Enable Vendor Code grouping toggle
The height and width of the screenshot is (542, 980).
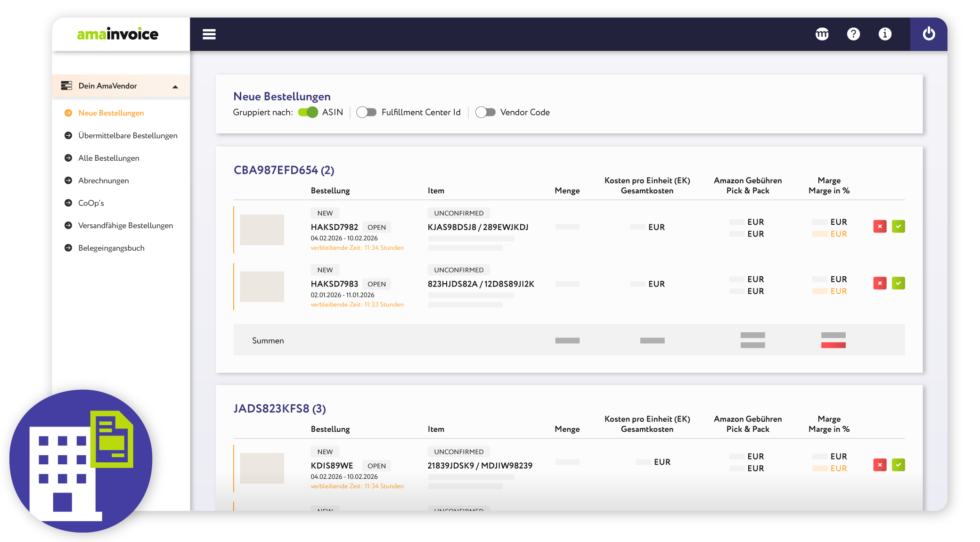(x=485, y=112)
